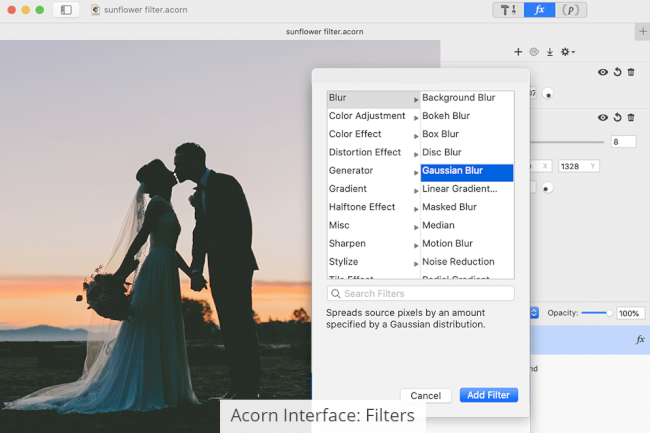Reset the second filter with the revert arrow
This screenshot has height=433, width=650.
click(617, 117)
